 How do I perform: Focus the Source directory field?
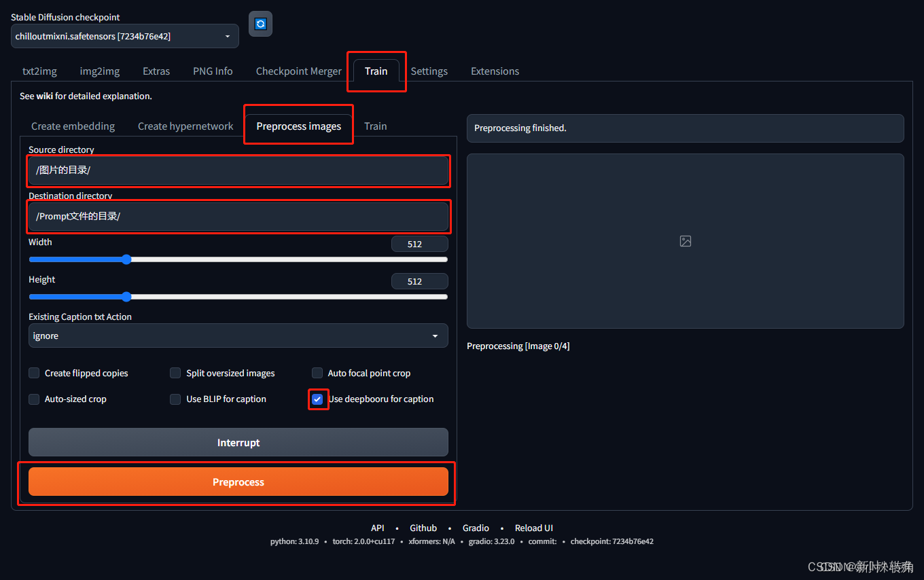[238, 170]
